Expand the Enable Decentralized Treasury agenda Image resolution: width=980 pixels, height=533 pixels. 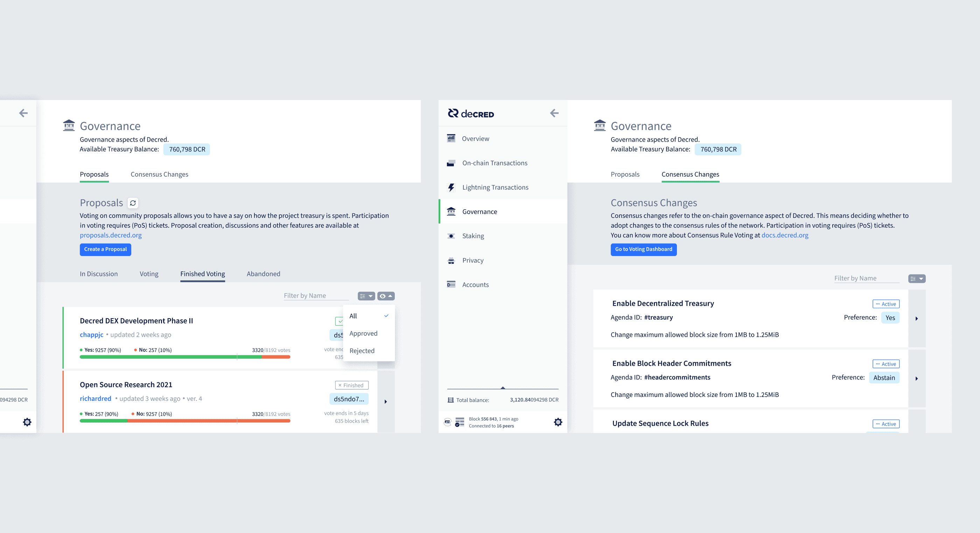916,319
